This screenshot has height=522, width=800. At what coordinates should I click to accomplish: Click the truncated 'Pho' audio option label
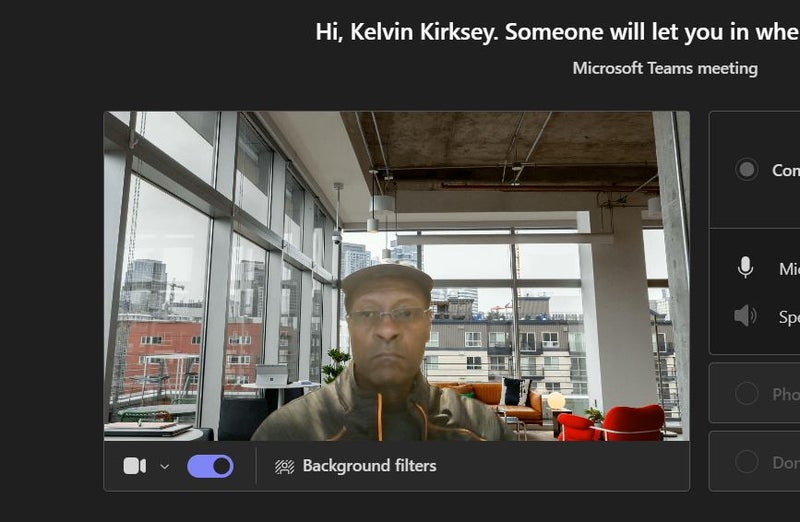pyautogui.click(x=785, y=395)
